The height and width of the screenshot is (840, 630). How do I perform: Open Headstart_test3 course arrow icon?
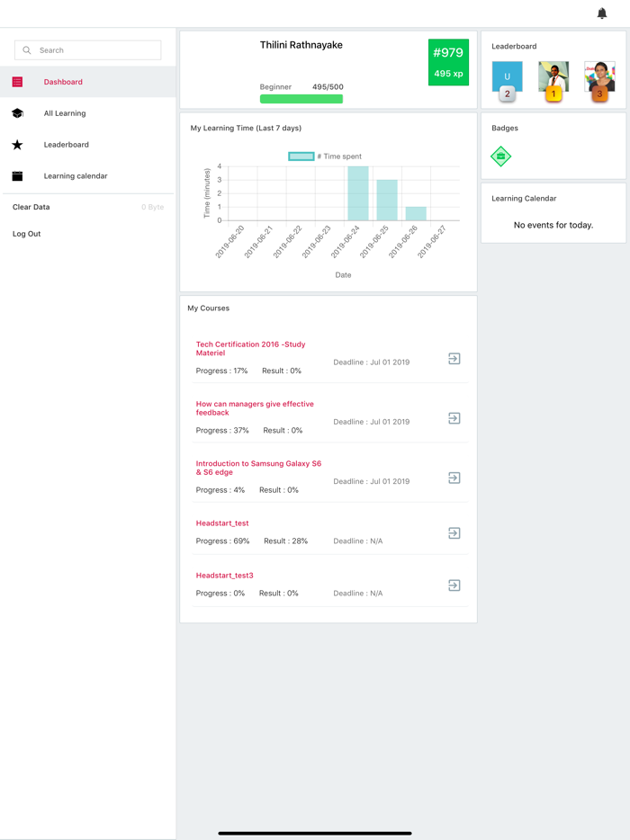[454, 585]
